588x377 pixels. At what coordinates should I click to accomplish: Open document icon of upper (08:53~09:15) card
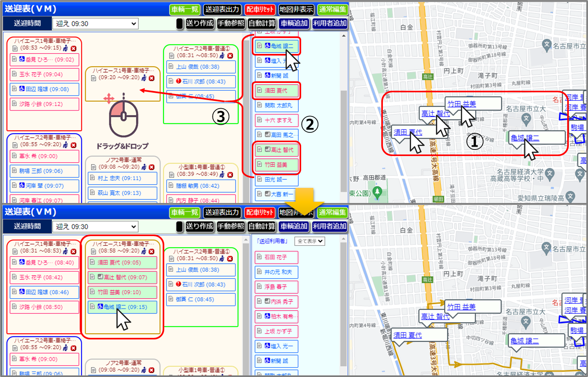(x=15, y=48)
